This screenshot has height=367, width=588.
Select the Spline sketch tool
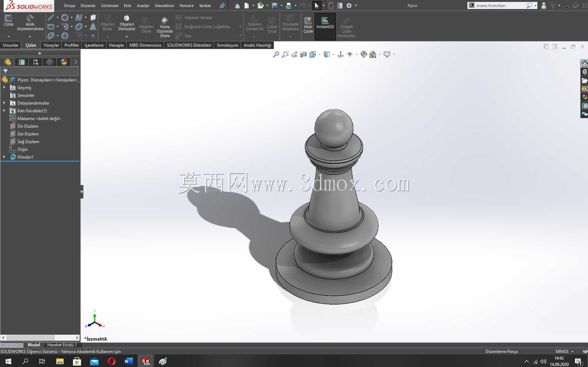coord(79,18)
